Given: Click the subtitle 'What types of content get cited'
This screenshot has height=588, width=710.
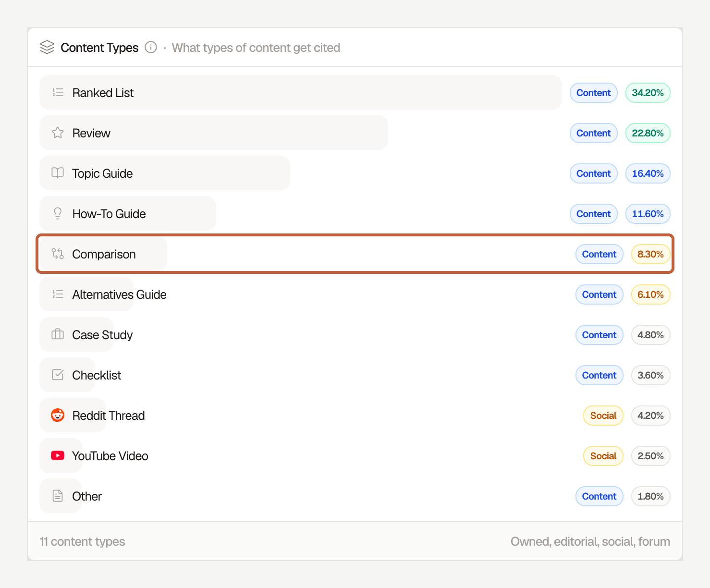Looking at the screenshot, I should [256, 48].
